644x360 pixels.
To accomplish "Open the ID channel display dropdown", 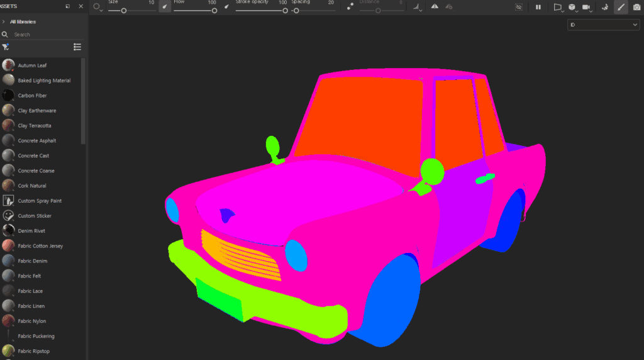I will (x=603, y=25).
